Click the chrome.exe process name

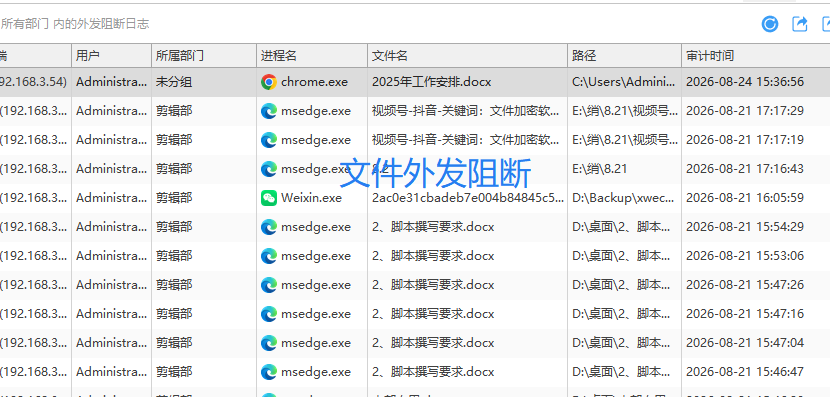314,82
